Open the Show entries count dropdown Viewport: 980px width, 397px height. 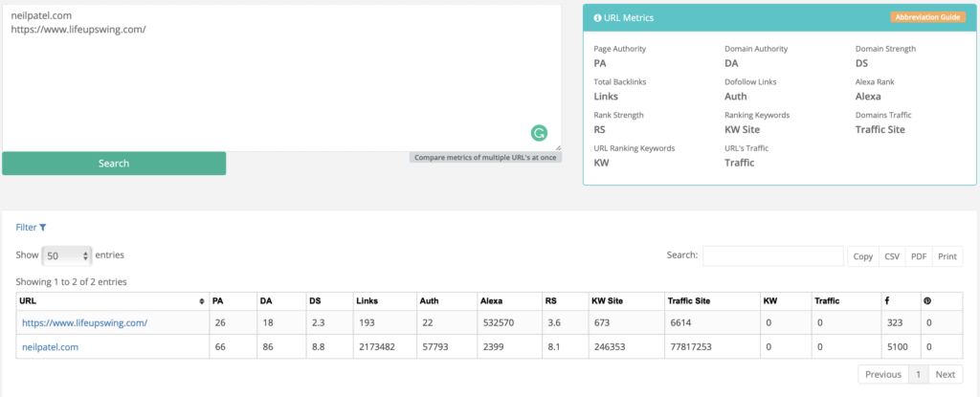coord(67,255)
